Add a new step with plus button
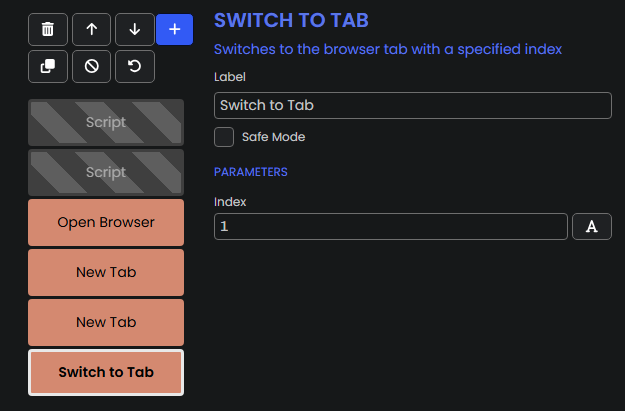 (x=175, y=29)
